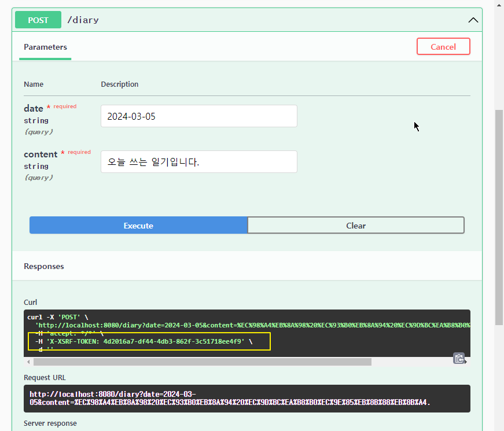The height and width of the screenshot is (431, 504).
Task: Select the localhost URL in curl command
Action: click(x=252, y=325)
